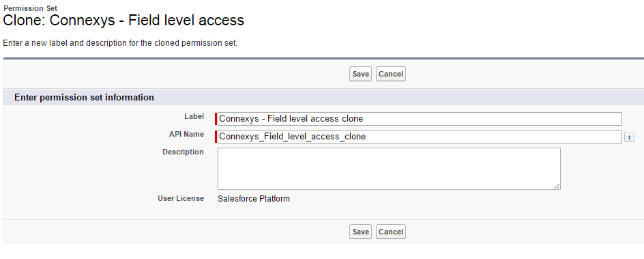
Task: Click the "Label" field caption
Action: (x=194, y=116)
